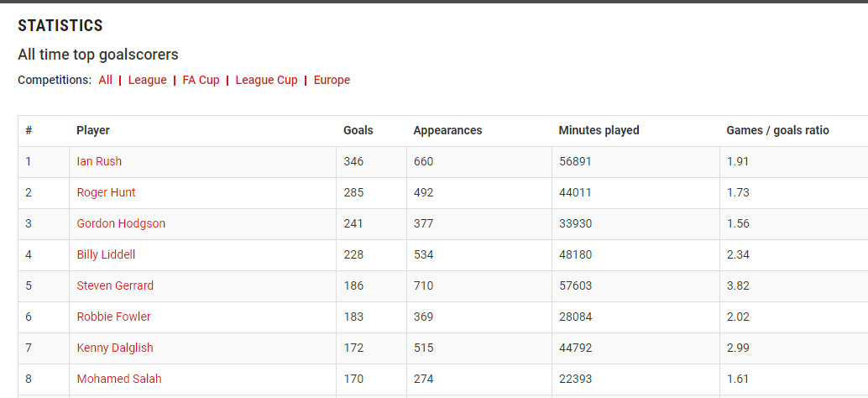The width and height of the screenshot is (868, 398).
Task: Click Ian Rush's 346 goals cell
Action: point(353,162)
